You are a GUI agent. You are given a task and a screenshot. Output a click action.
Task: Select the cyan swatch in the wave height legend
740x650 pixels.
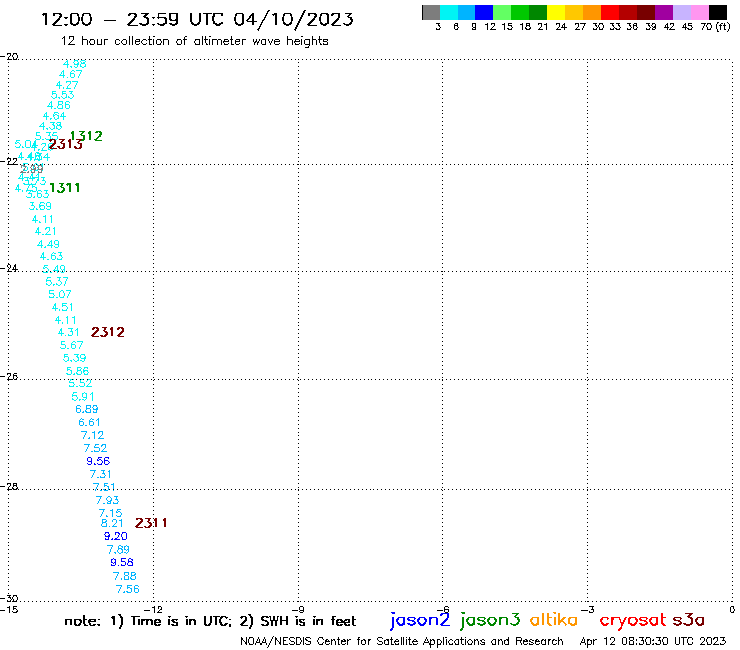[449, 12]
